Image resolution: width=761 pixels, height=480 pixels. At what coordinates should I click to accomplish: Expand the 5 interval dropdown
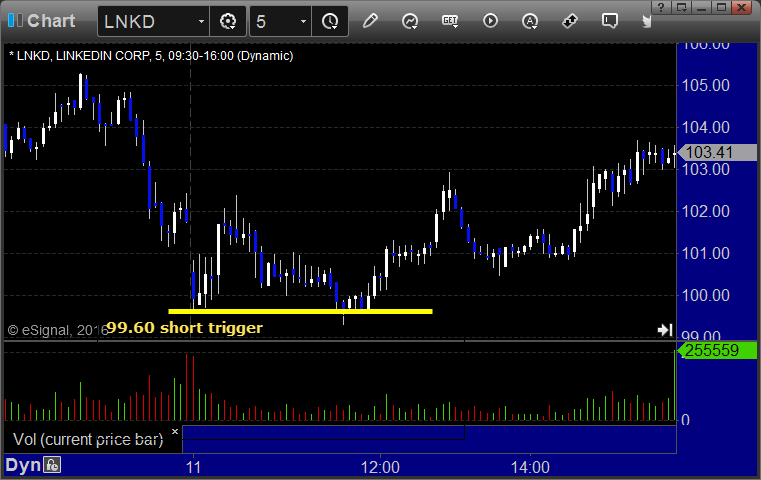pyautogui.click(x=303, y=21)
